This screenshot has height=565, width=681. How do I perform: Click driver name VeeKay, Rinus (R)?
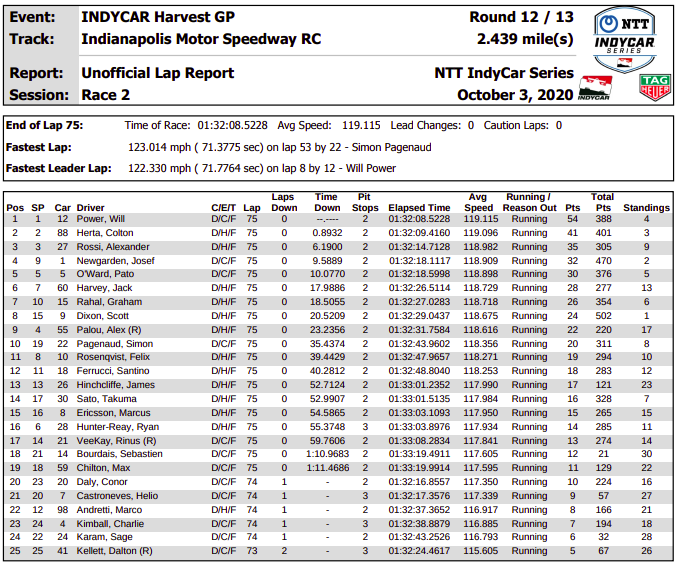[x=116, y=441]
